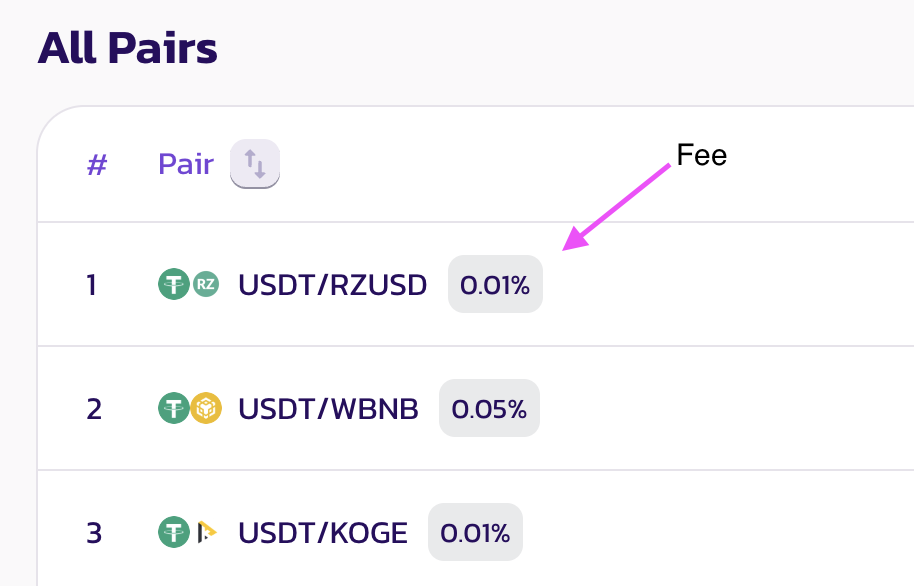This screenshot has height=586, width=914.
Task: Click the Fee annotation label
Action: pos(702,155)
